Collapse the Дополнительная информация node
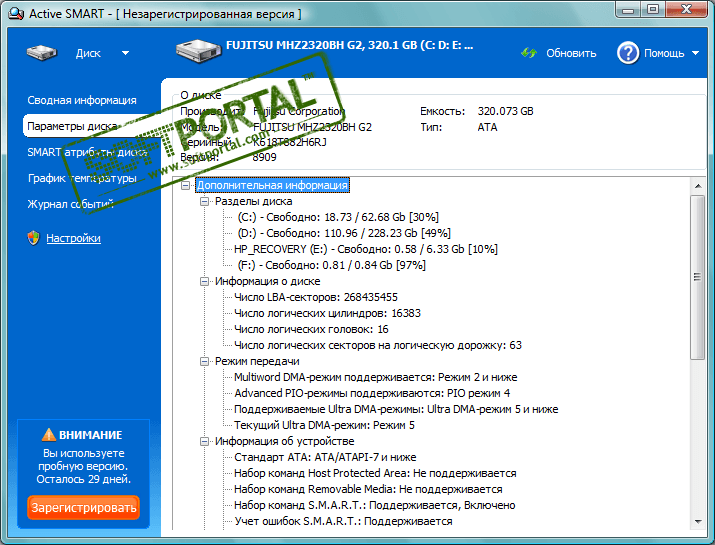Image resolution: width=715 pixels, height=545 pixels. 185,186
